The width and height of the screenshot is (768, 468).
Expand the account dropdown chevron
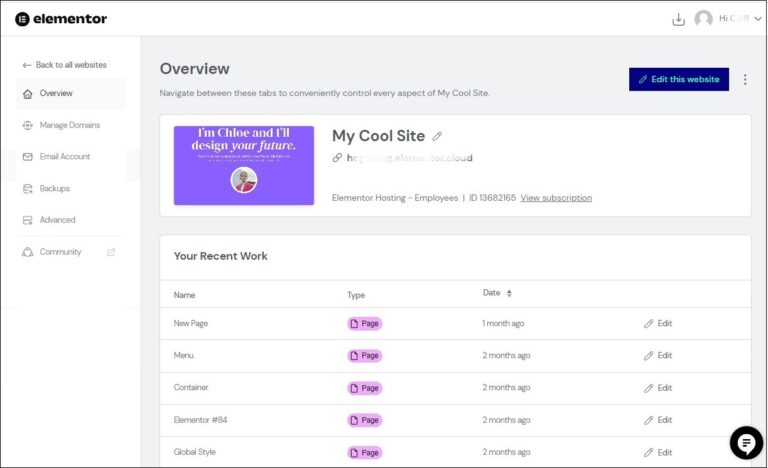coord(758,19)
